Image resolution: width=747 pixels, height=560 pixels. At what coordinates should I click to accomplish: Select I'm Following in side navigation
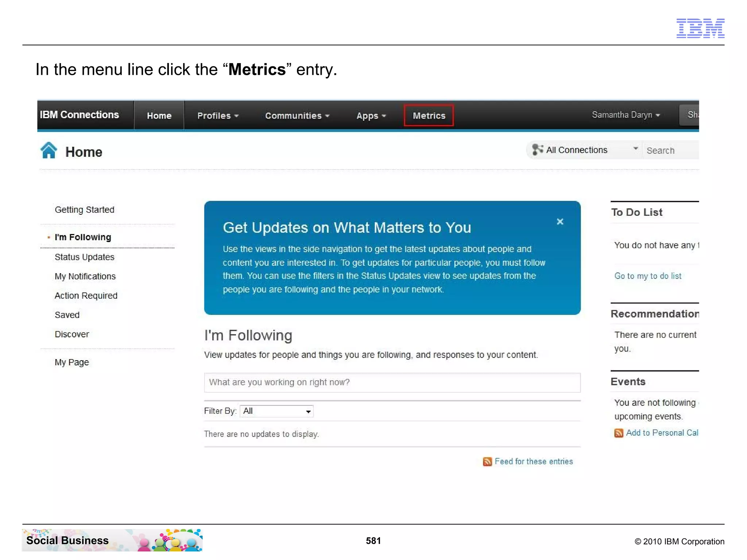pyautogui.click(x=83, y=237)
